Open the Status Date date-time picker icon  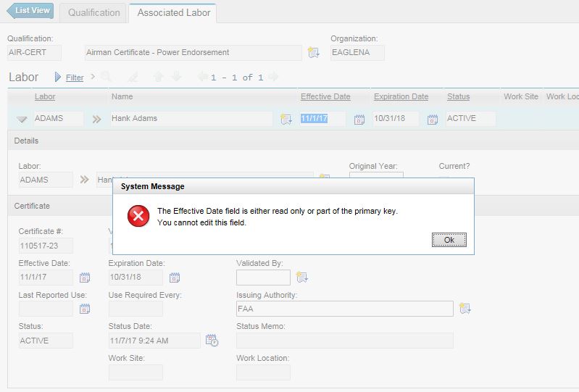(x=212, y=340)
